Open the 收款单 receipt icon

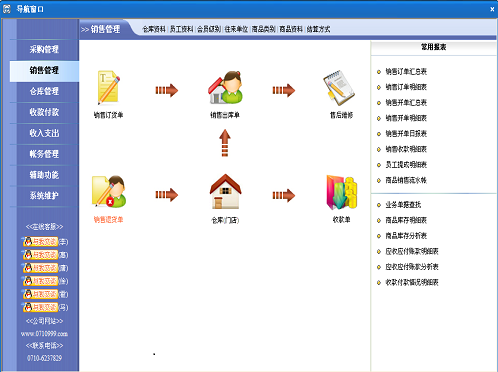341,193
